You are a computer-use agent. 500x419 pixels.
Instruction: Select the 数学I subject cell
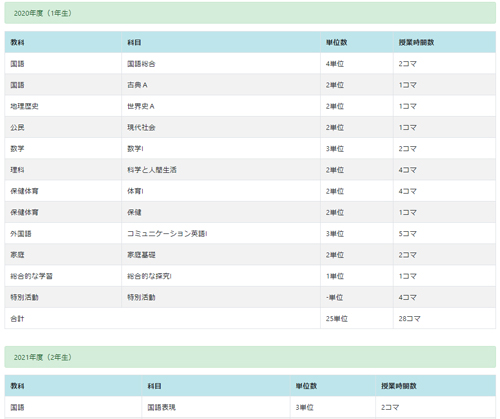click(221, 149)
